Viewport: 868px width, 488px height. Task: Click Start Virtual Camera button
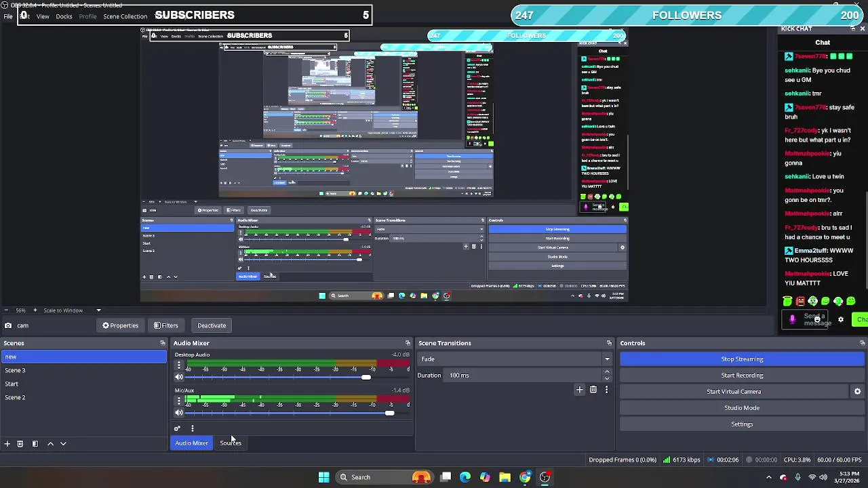(x=734, y=392)
